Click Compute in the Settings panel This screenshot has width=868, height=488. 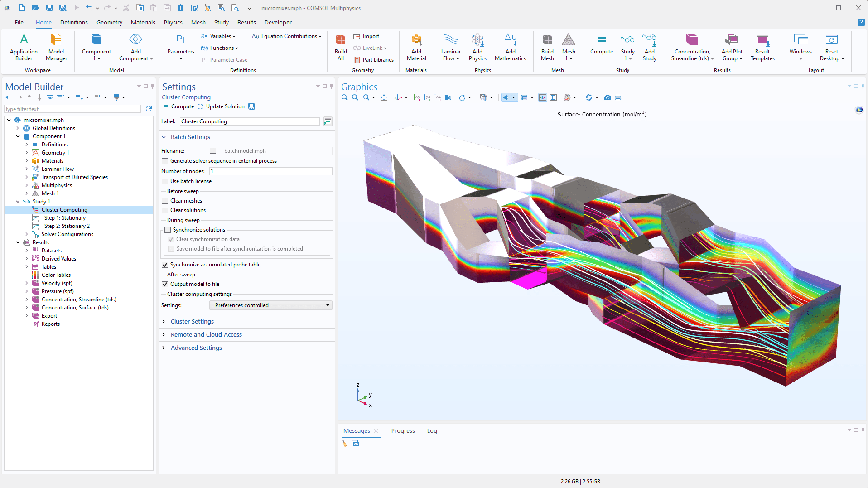pos(178,106)
